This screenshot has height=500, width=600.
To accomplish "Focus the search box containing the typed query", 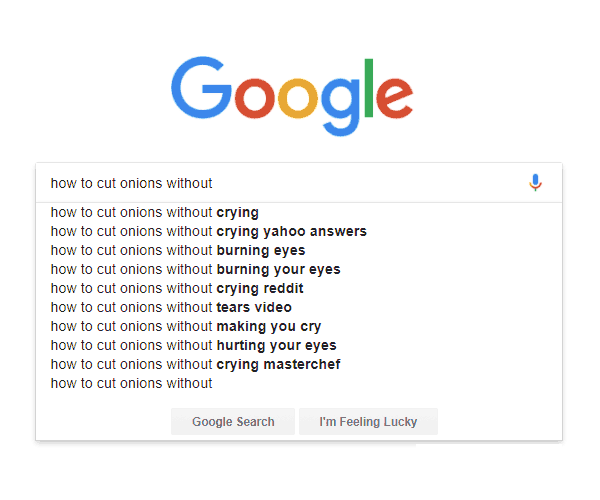I will coord(280,183).
